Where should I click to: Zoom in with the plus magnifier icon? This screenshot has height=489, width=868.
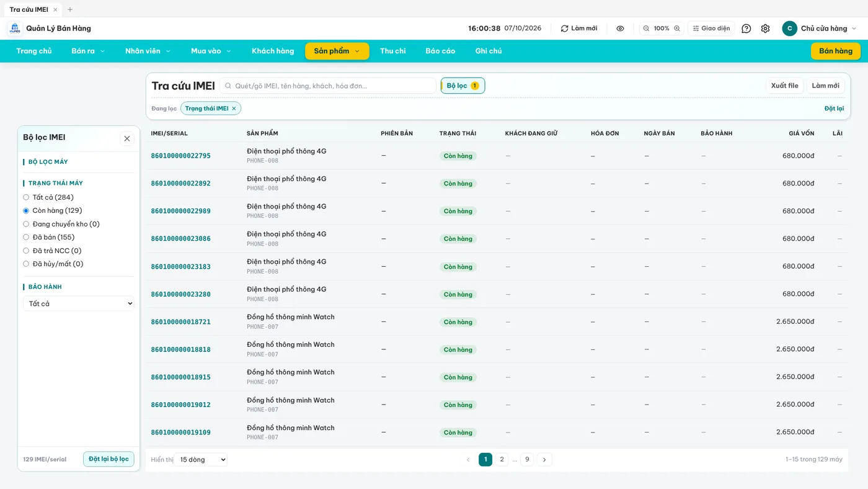pos(677,29)
